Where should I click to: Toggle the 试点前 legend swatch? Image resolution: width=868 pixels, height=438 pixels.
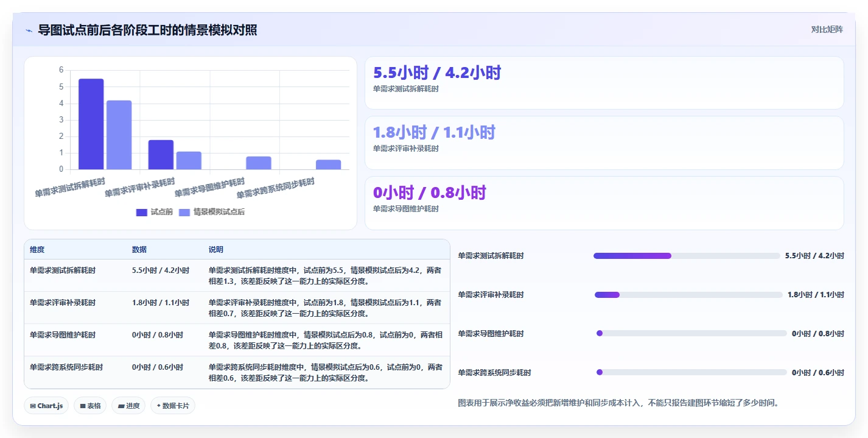click(x=142, y=212)
